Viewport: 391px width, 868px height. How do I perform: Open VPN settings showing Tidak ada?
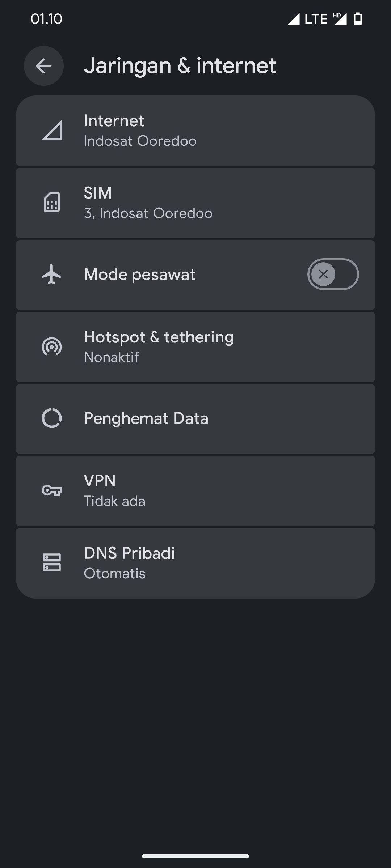click(x=195, y=491)
